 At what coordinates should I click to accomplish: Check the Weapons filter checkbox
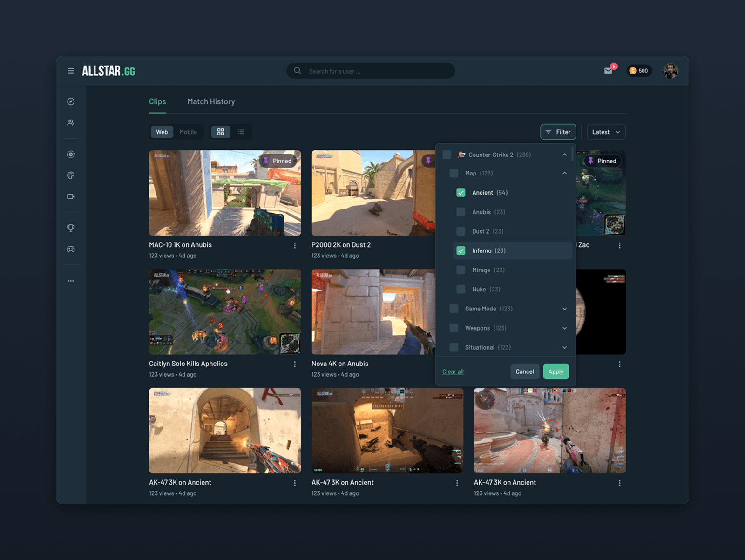(x=454, y=328)
